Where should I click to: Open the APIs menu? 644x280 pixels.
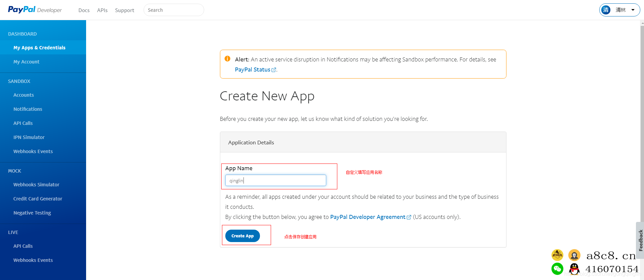102,10
